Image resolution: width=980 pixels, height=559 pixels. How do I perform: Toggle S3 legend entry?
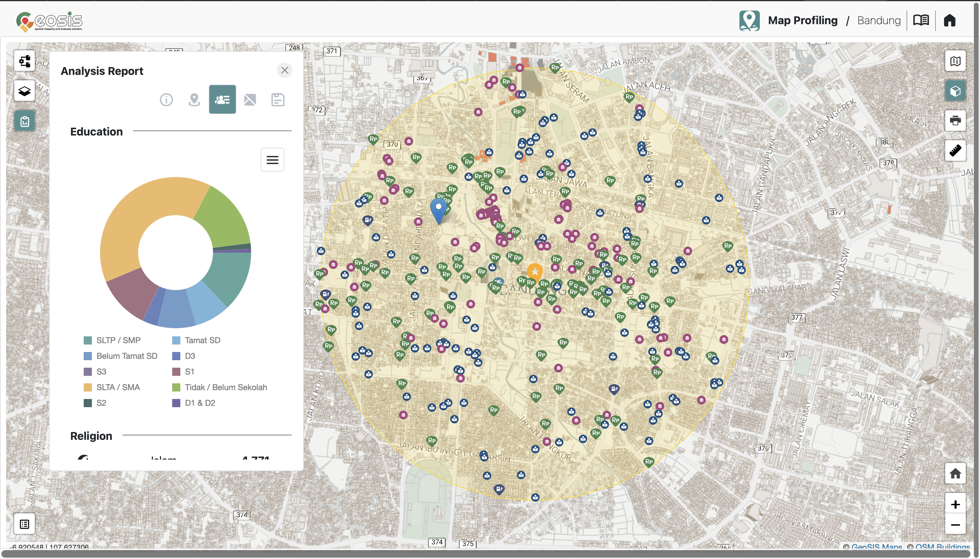tap(95, 372)
